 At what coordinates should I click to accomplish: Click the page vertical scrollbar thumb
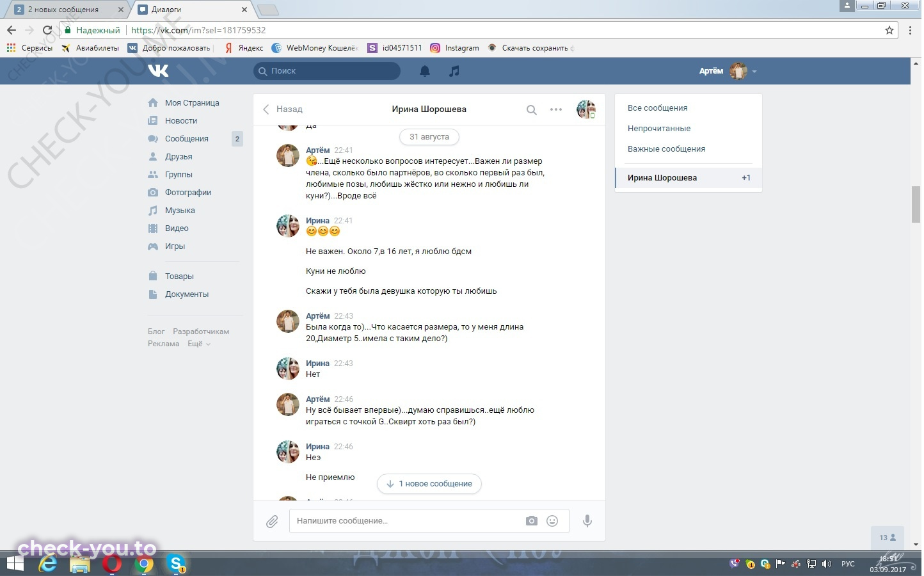(916, 205)
